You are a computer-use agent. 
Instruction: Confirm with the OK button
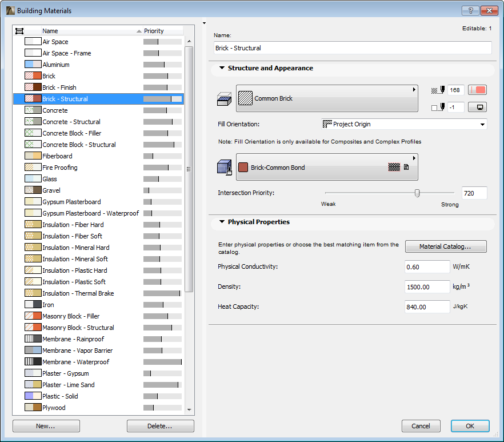470,426
